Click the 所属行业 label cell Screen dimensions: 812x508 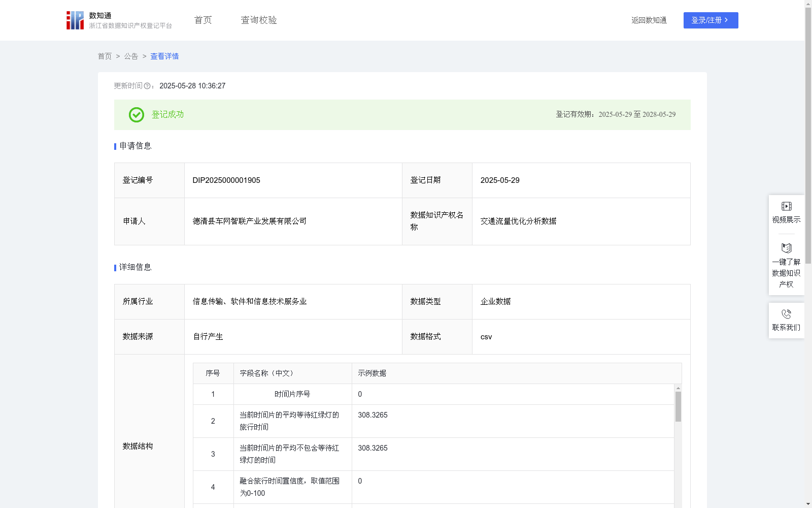150,302
